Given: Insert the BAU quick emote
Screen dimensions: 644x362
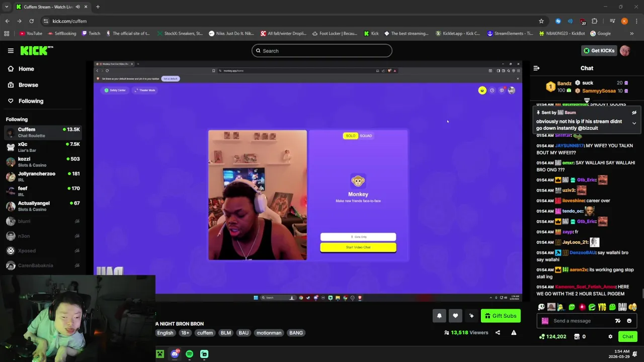Looking at the screenshot, I should click(x=622, y=307).
